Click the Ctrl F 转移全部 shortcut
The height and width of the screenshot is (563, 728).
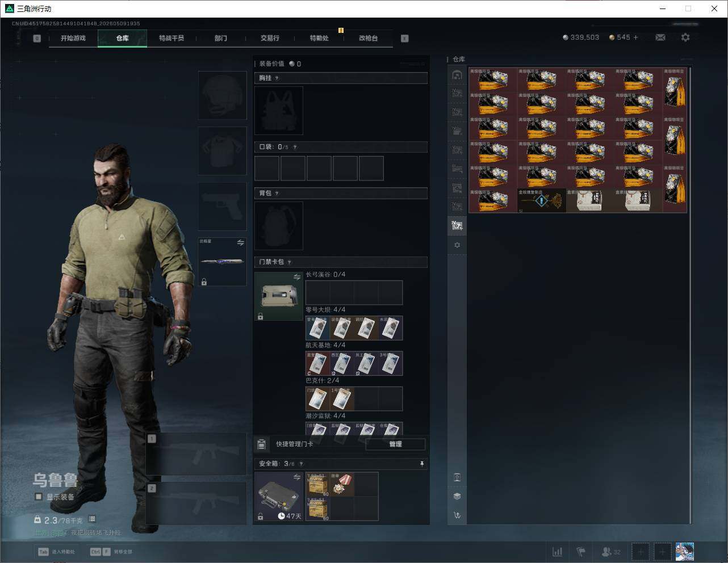click(x=111, y=552)
